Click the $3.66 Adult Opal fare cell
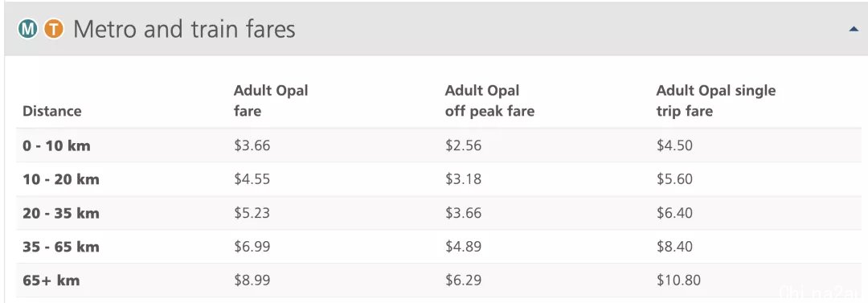868x303 pixels. point(252,145)
